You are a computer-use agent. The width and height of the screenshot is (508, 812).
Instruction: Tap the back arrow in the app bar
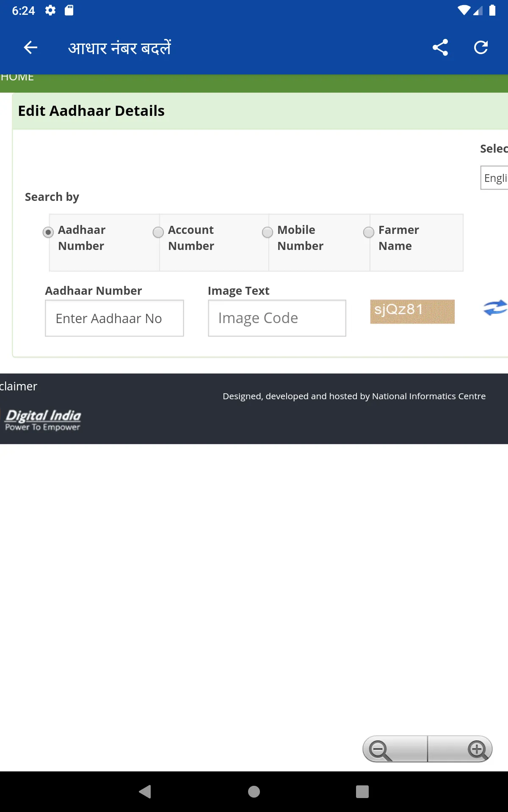[x=30, y=47]
